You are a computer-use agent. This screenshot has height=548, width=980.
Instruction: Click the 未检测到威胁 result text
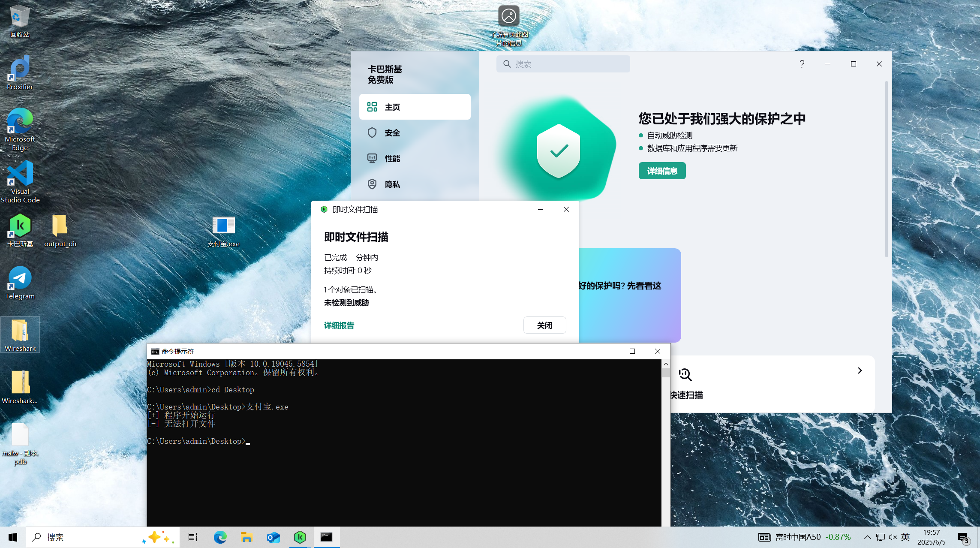(x=346, y=303)
